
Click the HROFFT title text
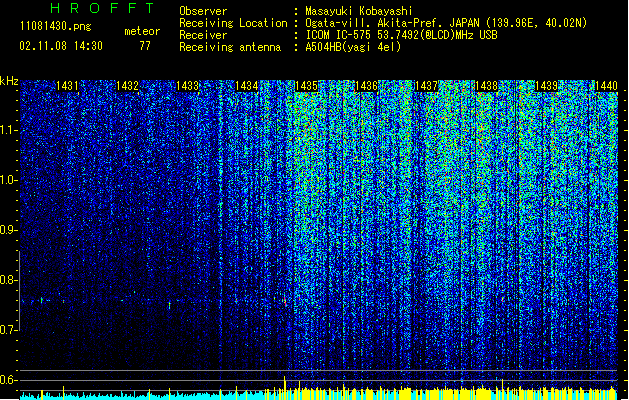pyautogui.click(x=102, y=8)
